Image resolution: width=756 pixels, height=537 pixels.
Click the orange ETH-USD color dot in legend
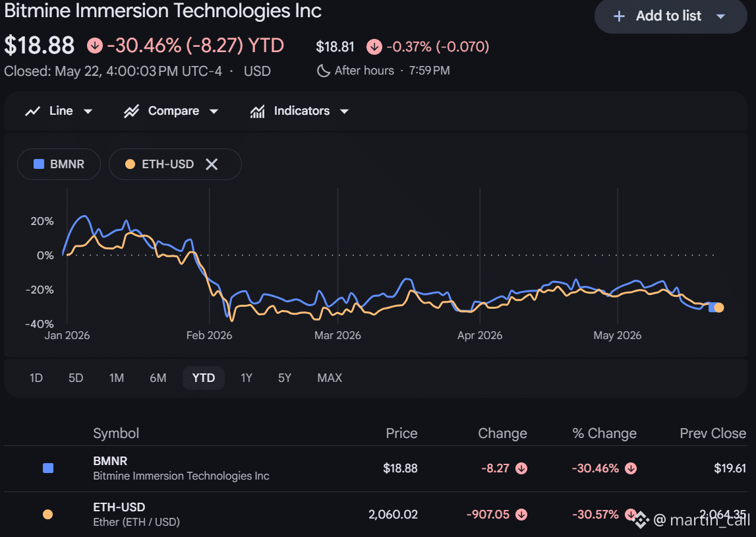(x=131, y=164)
